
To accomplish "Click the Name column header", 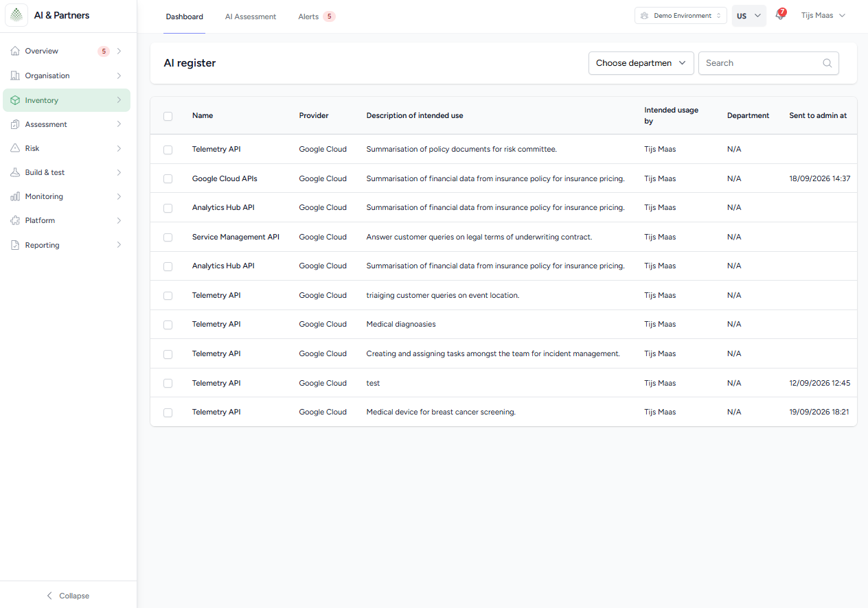I will 203,115.
